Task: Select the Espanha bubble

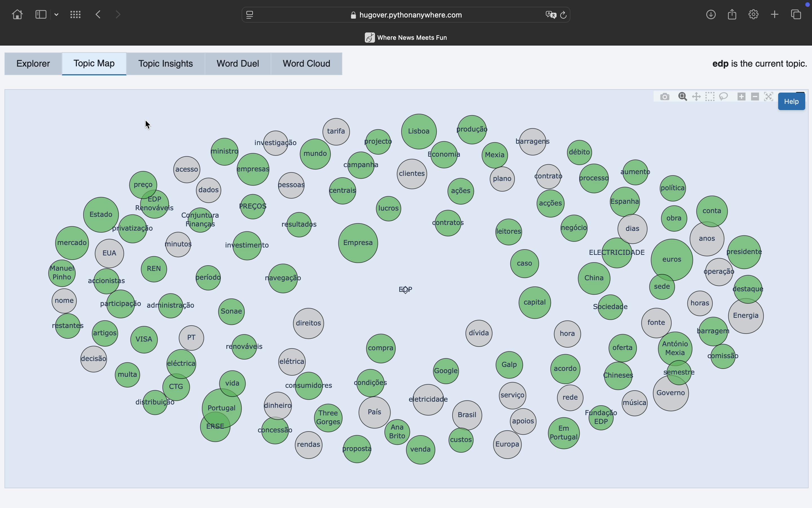Action: click(625, 202)
